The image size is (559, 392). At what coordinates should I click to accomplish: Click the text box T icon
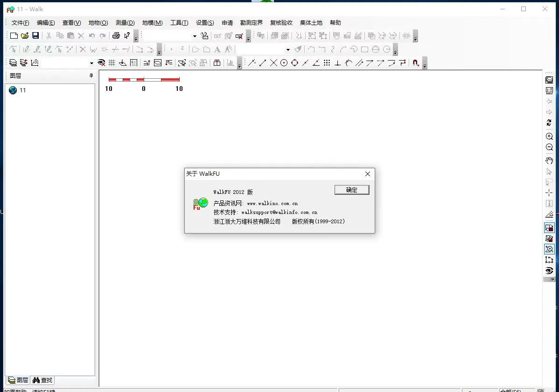(x=217, y=63)
